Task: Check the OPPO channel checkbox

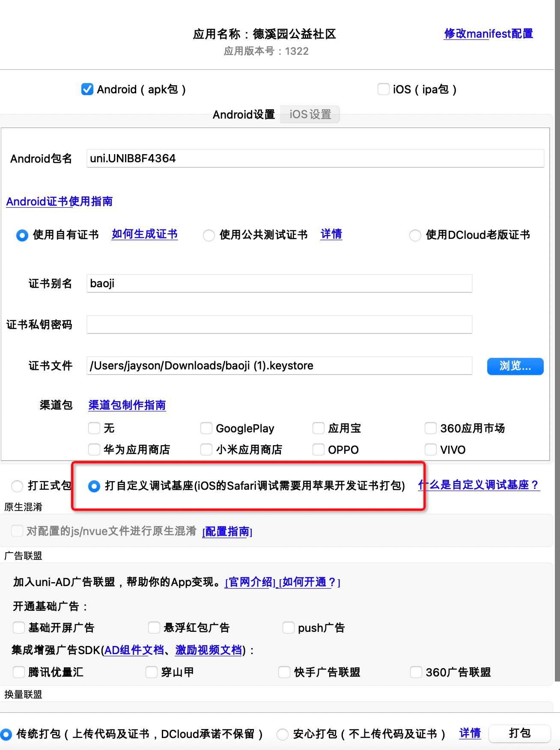Action: 319,449
